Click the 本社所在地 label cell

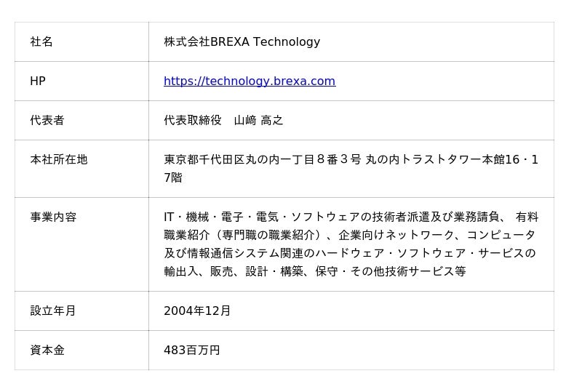coord(59,160)
